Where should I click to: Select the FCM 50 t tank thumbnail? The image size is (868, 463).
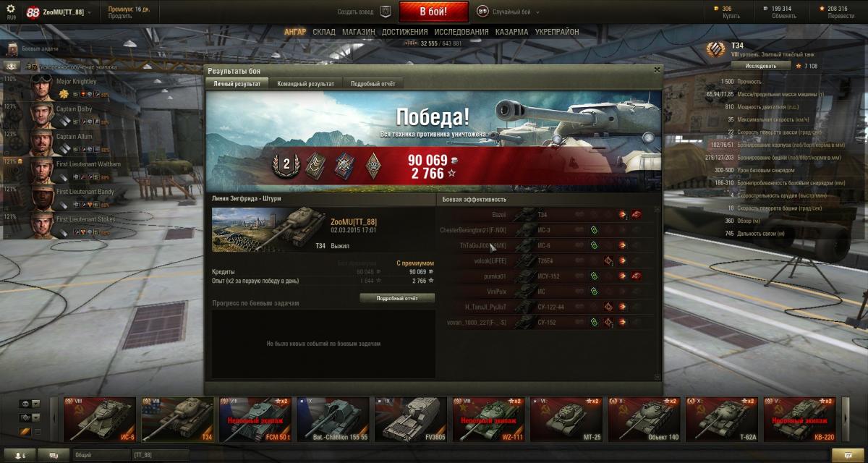[255, 419]
